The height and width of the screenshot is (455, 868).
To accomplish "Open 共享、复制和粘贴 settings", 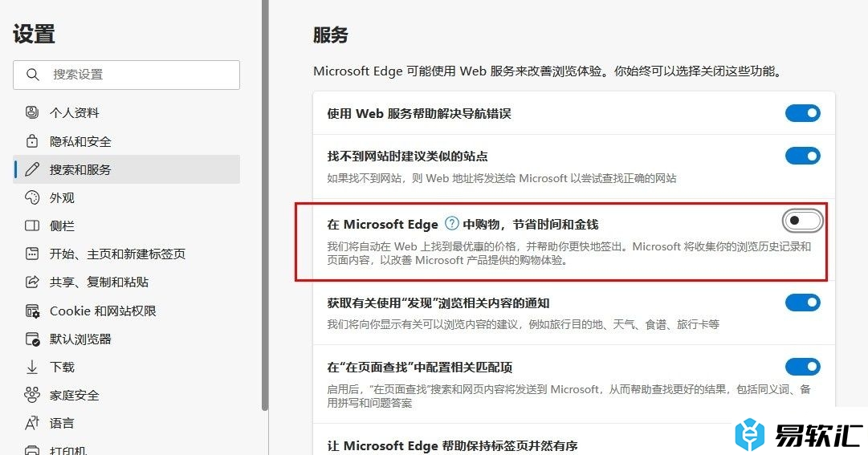I will [x=127, y=282].
